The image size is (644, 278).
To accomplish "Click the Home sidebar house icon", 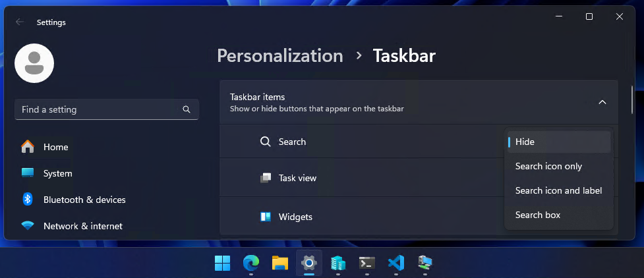I will point(28,147).
